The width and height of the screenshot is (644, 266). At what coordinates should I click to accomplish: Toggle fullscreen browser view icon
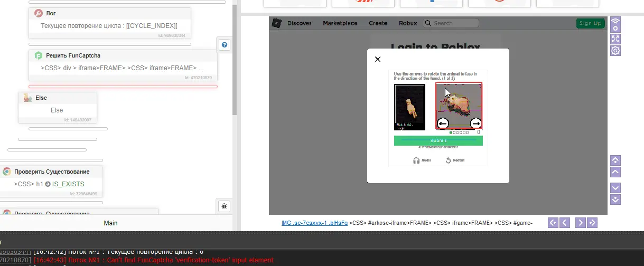615,39
